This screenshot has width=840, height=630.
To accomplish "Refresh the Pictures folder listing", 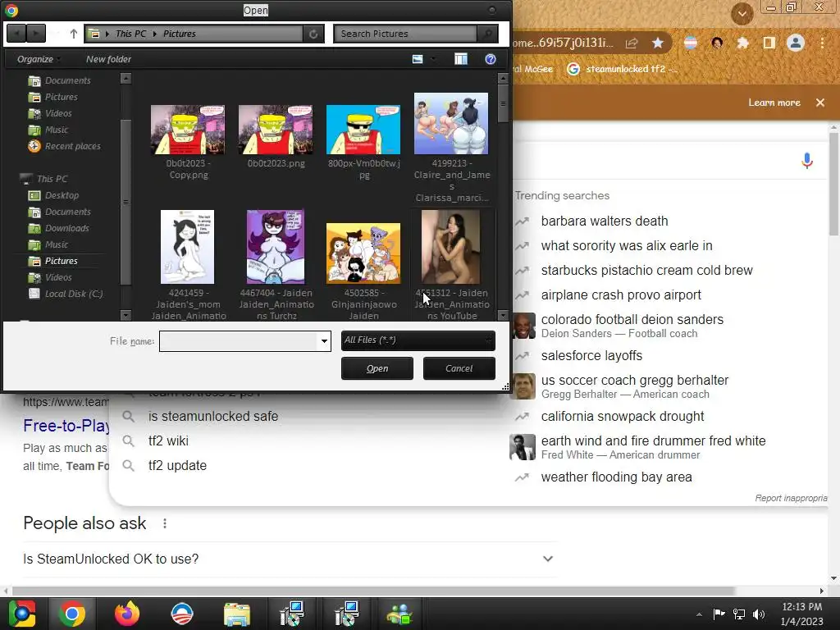I will [313, 34].
